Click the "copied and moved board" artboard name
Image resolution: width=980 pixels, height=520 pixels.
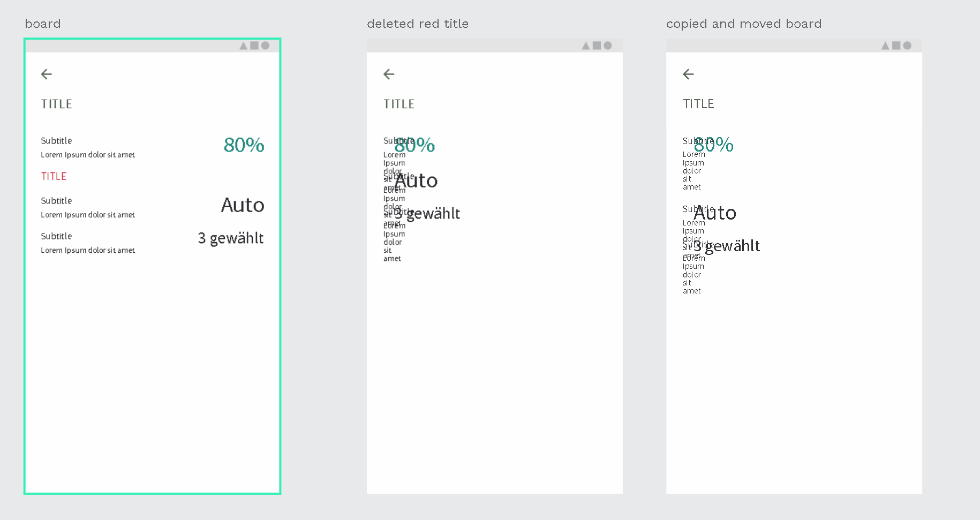(744, 24)
